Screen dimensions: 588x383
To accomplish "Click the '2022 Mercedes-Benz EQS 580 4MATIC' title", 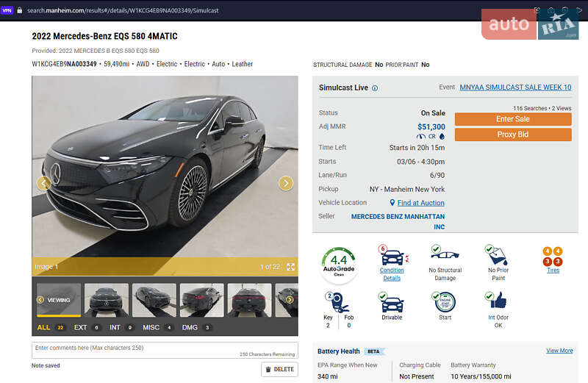I will pyautogui.click(x=104, y=36).
